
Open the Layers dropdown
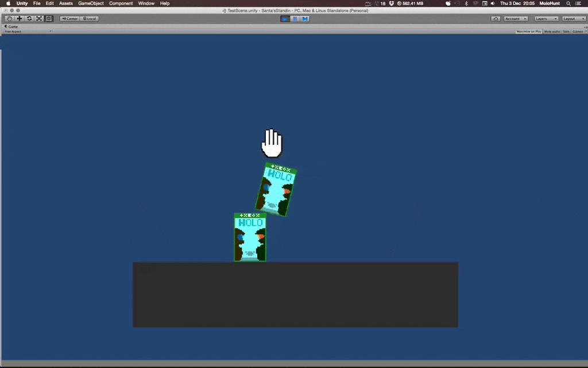tap(546, 18)
